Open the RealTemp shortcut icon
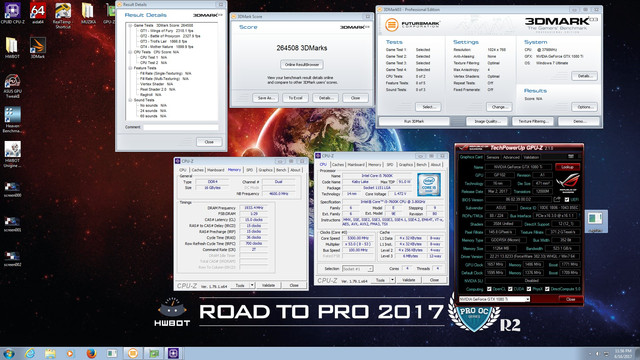Screen dimensions: 640x360 [63, 16]
